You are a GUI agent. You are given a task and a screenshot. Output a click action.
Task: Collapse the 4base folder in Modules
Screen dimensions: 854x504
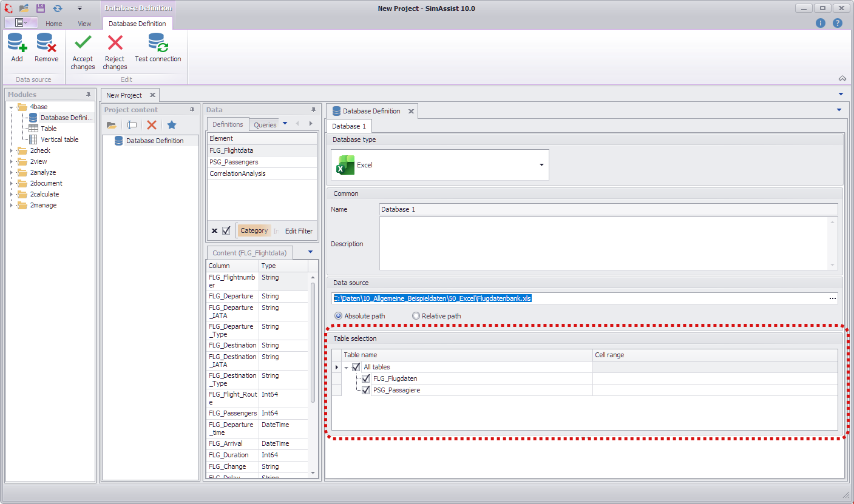pyautogui.click(x=11, y=107)
